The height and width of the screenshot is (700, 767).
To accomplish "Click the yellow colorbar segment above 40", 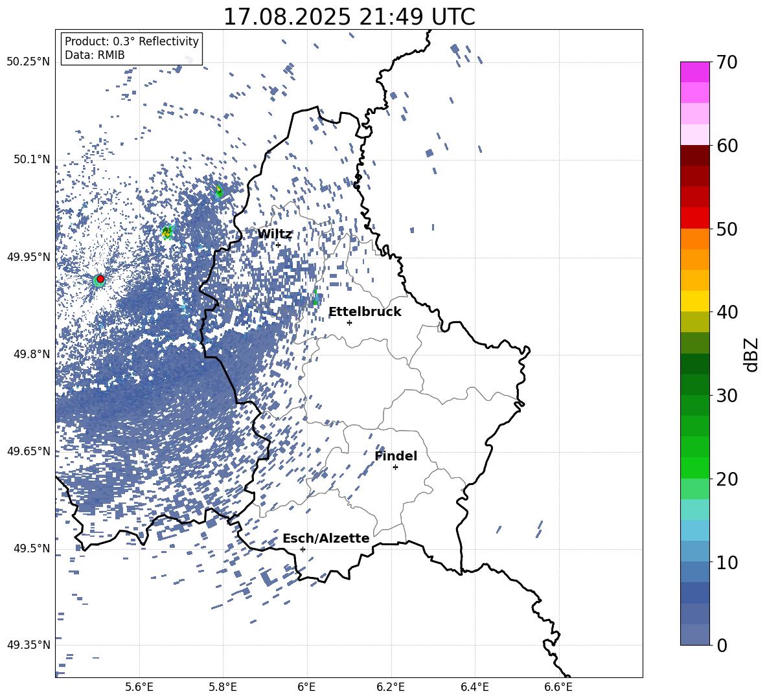I will pyautogui.click(x=694, y=301).
